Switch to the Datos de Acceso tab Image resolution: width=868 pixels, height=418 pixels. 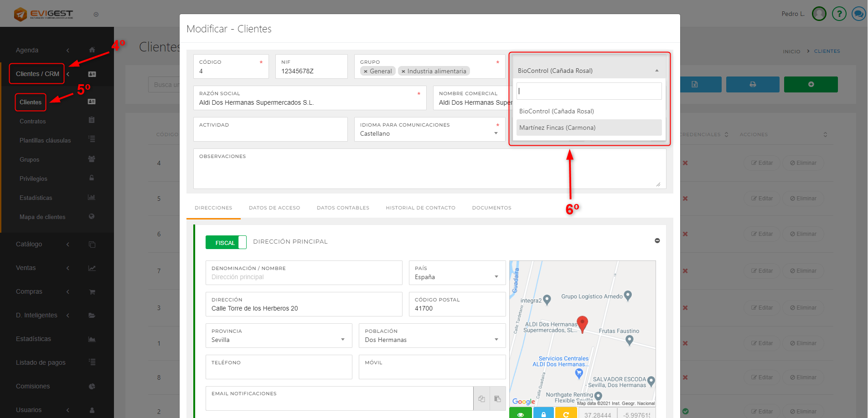coord(274,208)
